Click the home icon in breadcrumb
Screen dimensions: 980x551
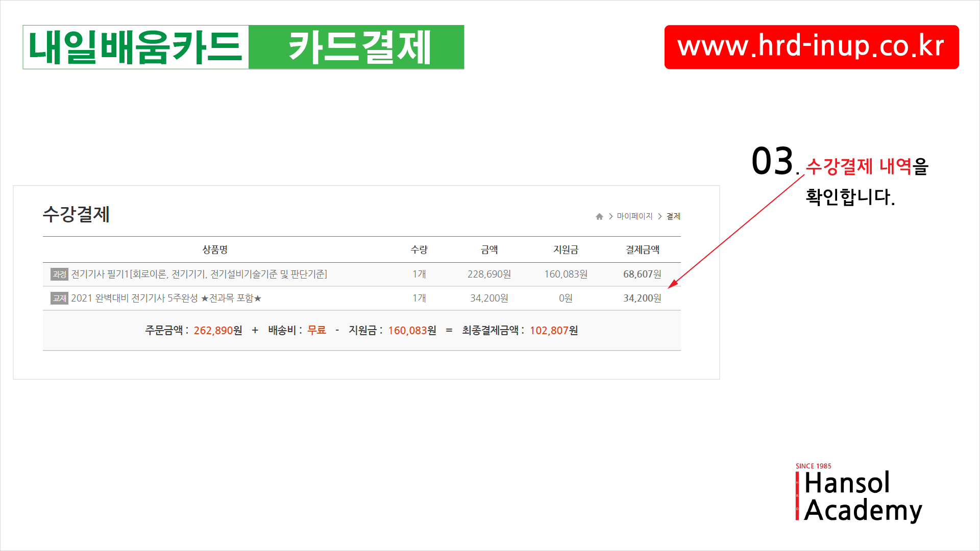pyautogui.click(x=599, y=216)
